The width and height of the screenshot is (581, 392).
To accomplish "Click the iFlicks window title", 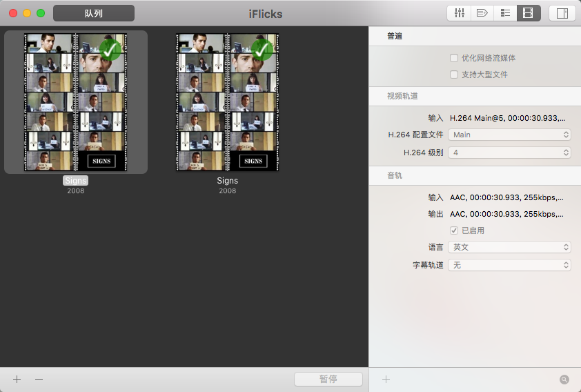I will [x=265, y=14].
